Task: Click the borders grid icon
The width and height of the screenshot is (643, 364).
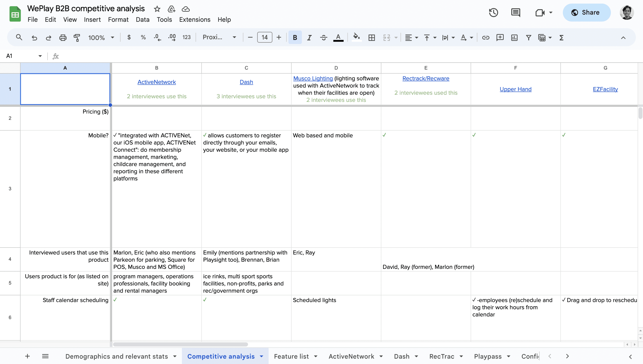Action: 371,37
